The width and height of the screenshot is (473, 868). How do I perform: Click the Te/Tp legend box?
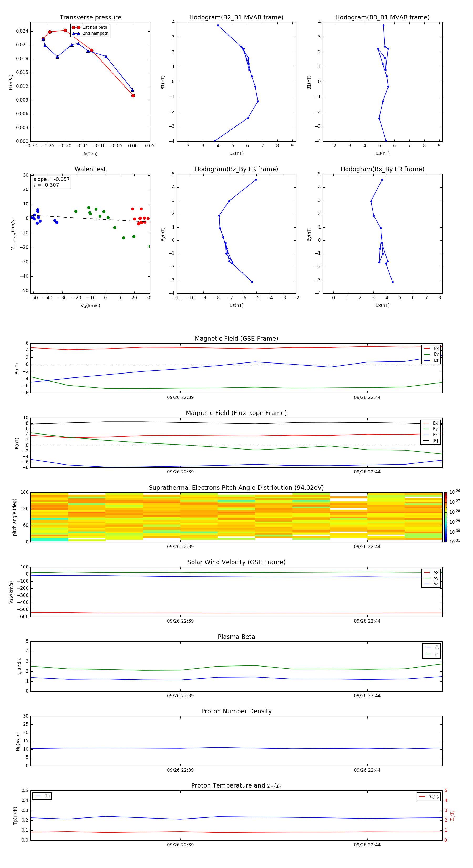(429, 796)
